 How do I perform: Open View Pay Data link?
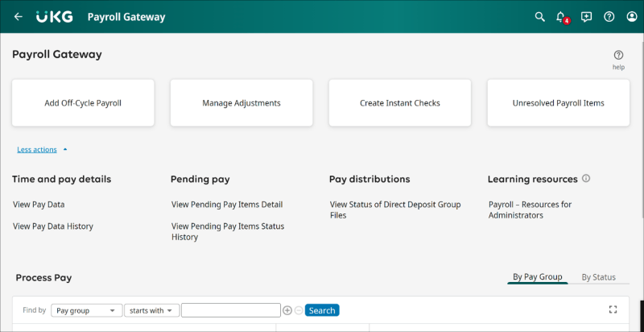coord(39,204)
